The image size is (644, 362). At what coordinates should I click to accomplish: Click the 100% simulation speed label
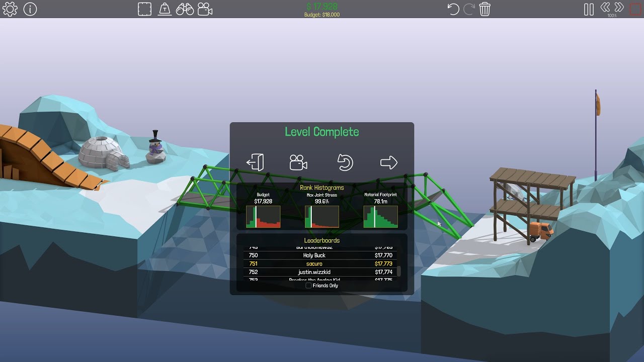[x=612, y=16]
